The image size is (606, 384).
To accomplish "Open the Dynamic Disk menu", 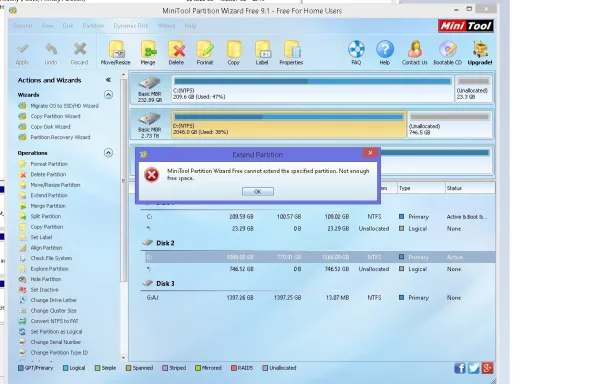I will pos(131,26).
